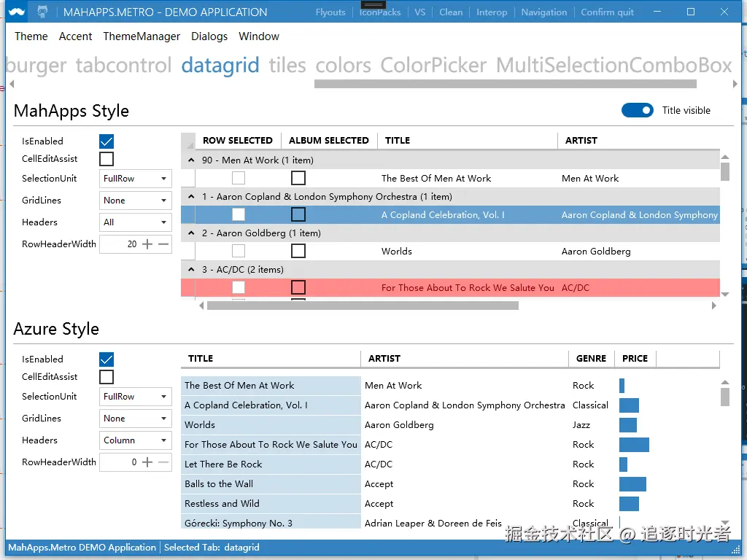
Task: Click MahApps grid scroll right arrow
Action: 713,306
